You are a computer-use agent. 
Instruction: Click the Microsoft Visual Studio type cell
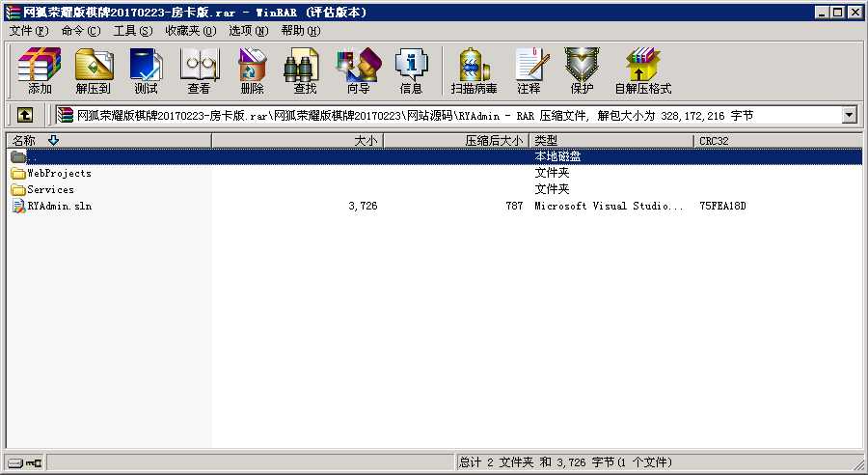point(609,207)
